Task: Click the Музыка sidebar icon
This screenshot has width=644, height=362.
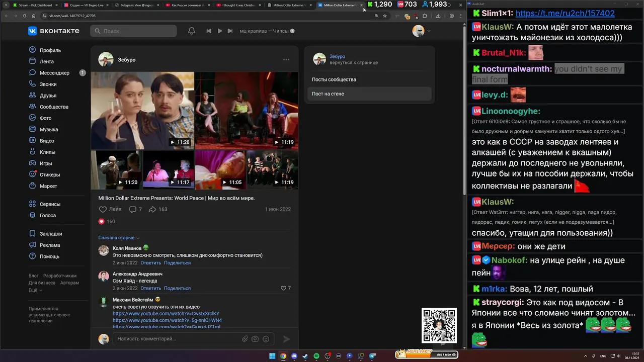Action: pos(33,129)
